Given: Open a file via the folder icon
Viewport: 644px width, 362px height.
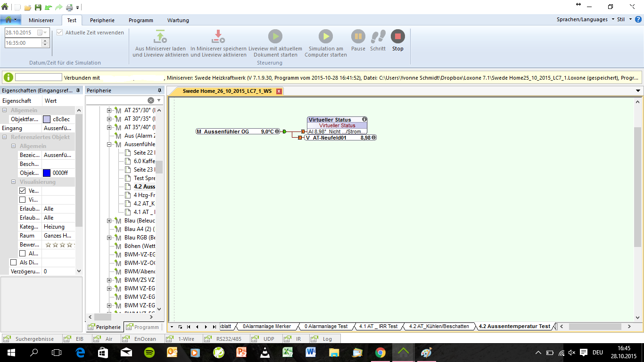Looking at the screenshot, I should coord(28,7).
